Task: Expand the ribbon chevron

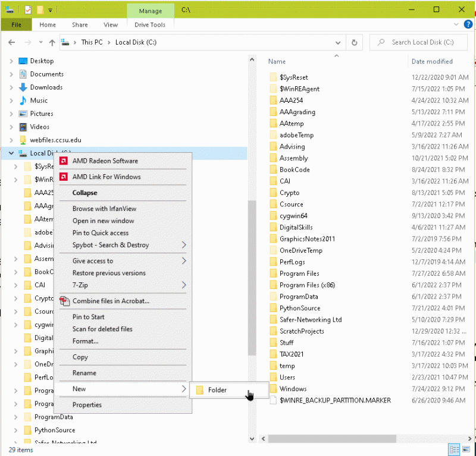Action: click(x=456, y=24)
